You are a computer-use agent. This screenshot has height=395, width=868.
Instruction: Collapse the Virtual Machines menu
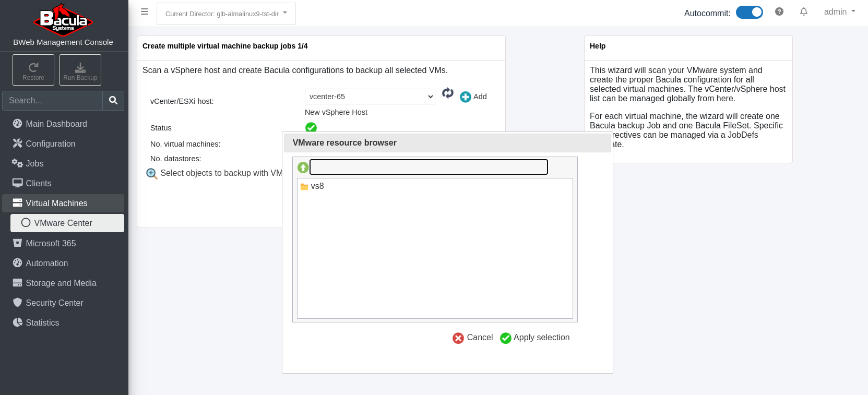click(x=63, y=203)
